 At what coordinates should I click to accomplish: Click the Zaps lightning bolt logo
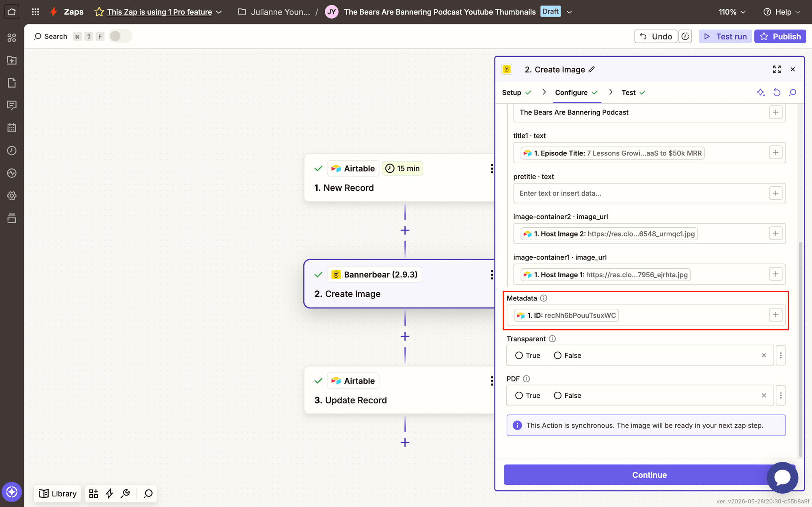pos(54,12)
